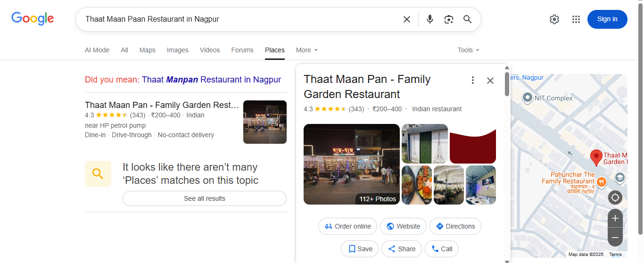The width and height of the screenshot is (644, 263).
Task: Switch to the Maps tab
Action: tap(147, 50)
